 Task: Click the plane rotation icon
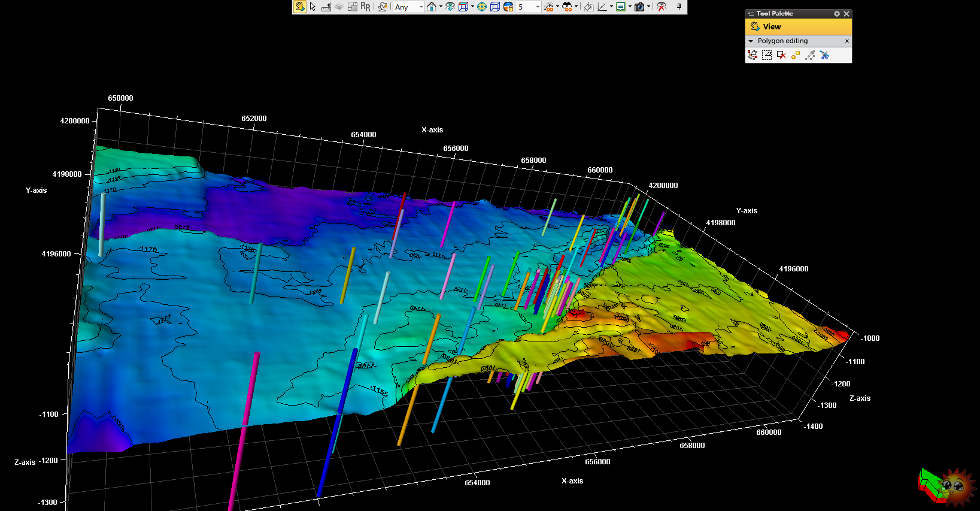tap(588, 7)
